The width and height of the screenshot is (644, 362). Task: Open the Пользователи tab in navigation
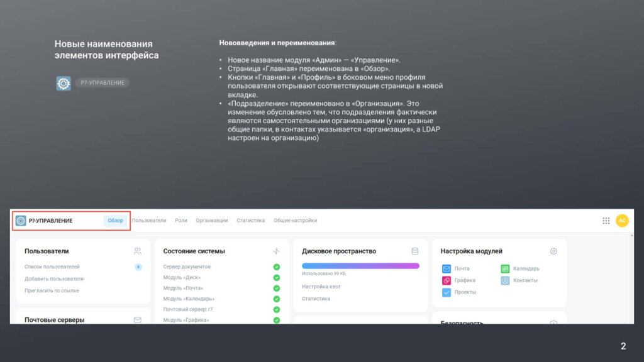pyautogui.click(x=149, y=221)
